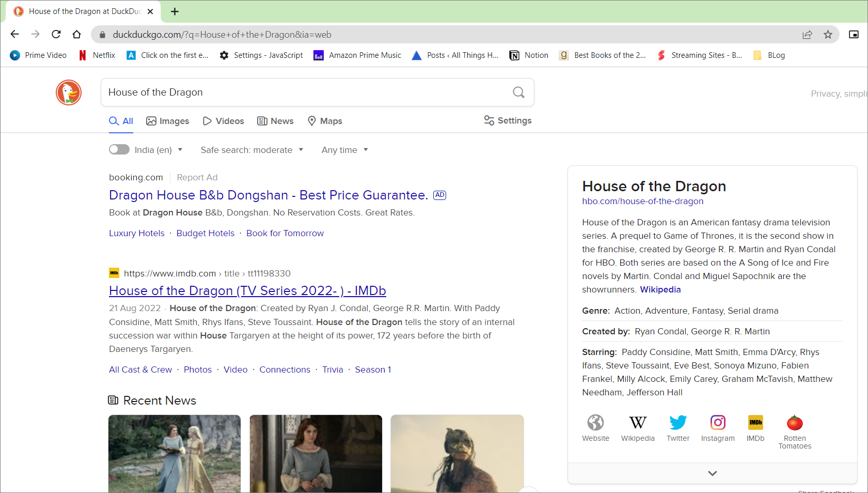868x493 pixels.
Task: Open the Any time filter dropdown
Action: (x=345, y=150)
